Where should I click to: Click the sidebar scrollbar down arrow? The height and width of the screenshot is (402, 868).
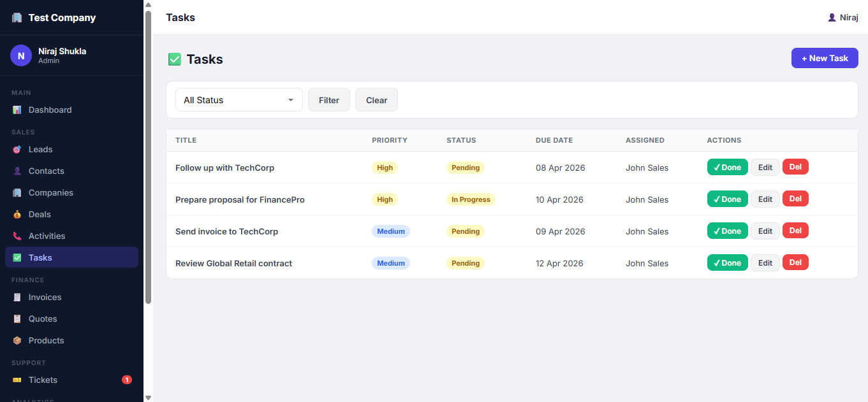point(148,397)
